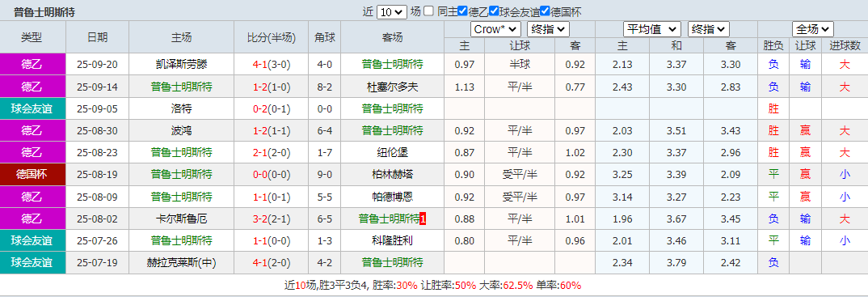The width and height of the screenshot is (868, 297).
Task: Uncheck the 德乙 league checkbox
Action: tap(462, 11)
